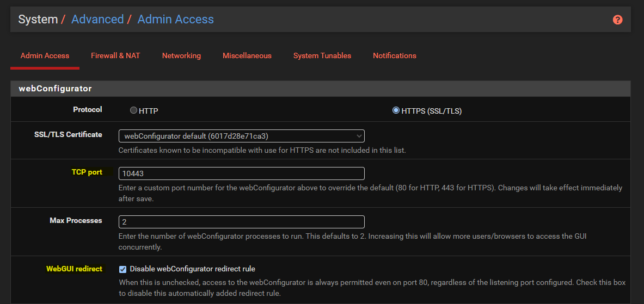Follow the Admin Access breadcrumb link

(x=175, y=19)
